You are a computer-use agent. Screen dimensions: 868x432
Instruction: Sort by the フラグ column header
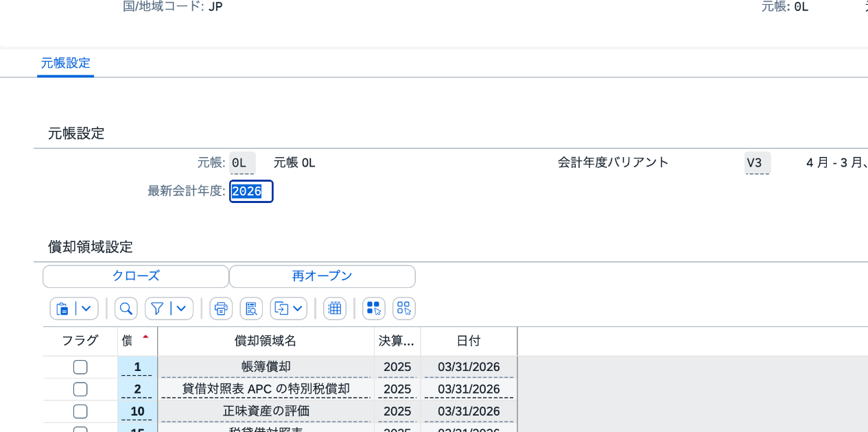click(80, 341)
